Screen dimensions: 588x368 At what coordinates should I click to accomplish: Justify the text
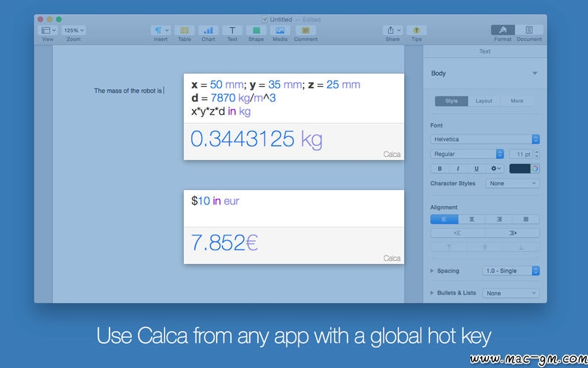(x=526, y=219)
